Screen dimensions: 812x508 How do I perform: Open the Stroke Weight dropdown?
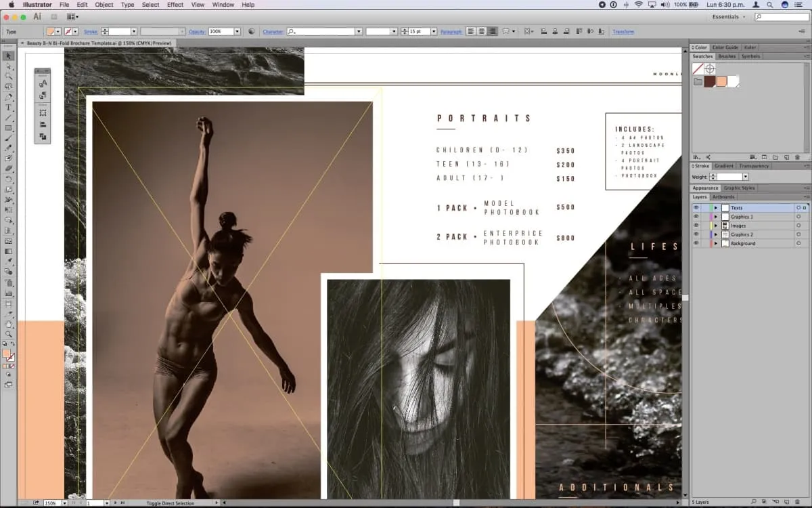pyautogui.click(x=744, y=177)
